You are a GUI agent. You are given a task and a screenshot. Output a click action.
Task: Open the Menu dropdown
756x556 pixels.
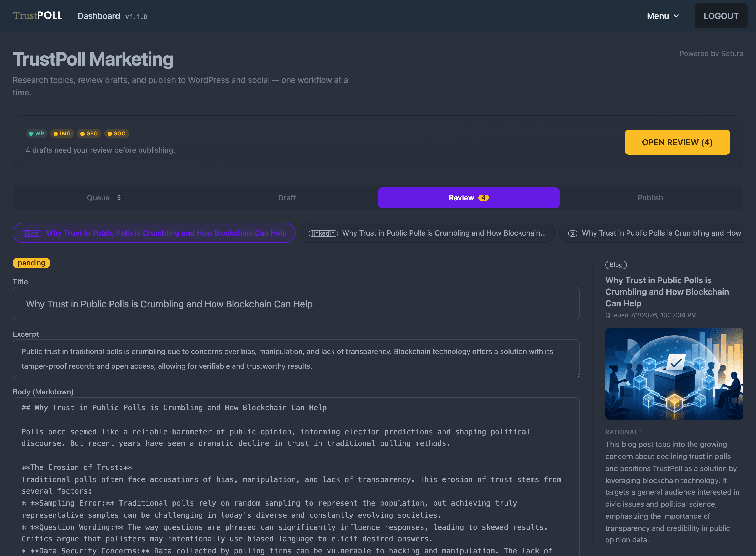663,16
